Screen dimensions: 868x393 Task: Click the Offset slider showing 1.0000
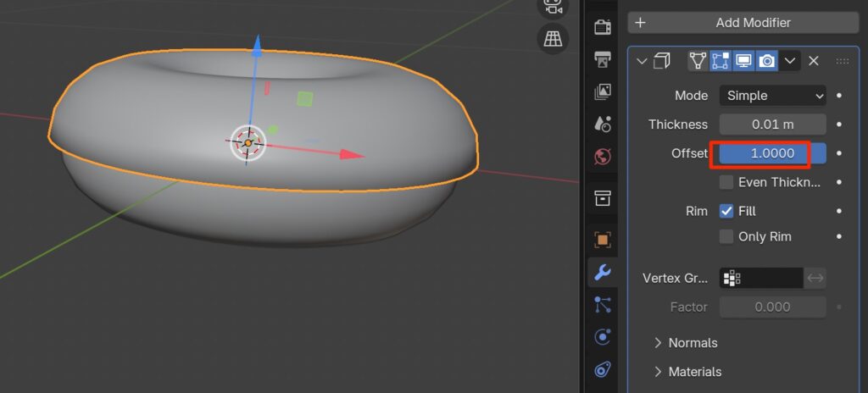[x=772, y=153]
